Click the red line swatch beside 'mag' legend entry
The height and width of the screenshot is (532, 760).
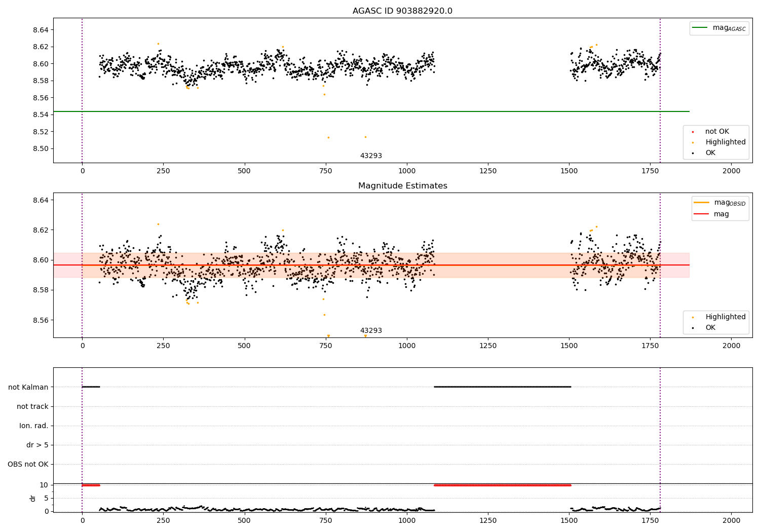[701, 214]
